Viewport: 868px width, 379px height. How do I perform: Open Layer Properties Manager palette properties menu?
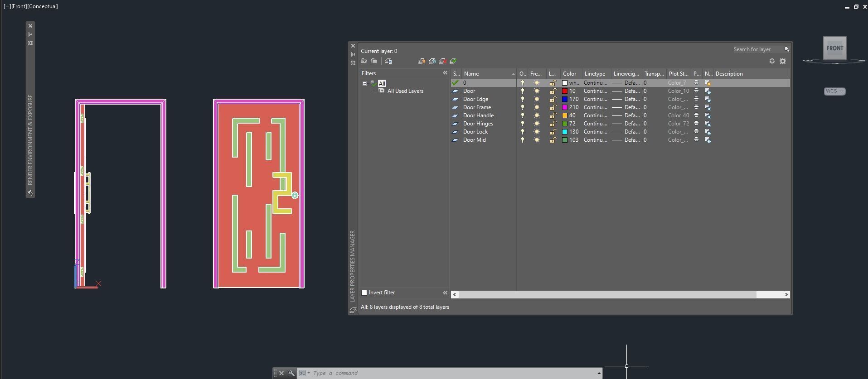[353, 63]
